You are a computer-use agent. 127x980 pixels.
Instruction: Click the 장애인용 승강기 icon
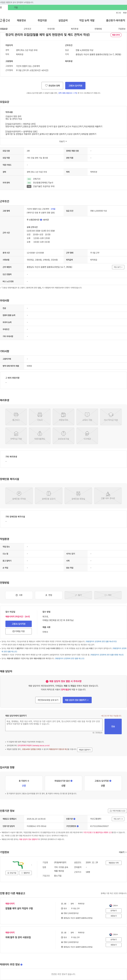[49, 496]
